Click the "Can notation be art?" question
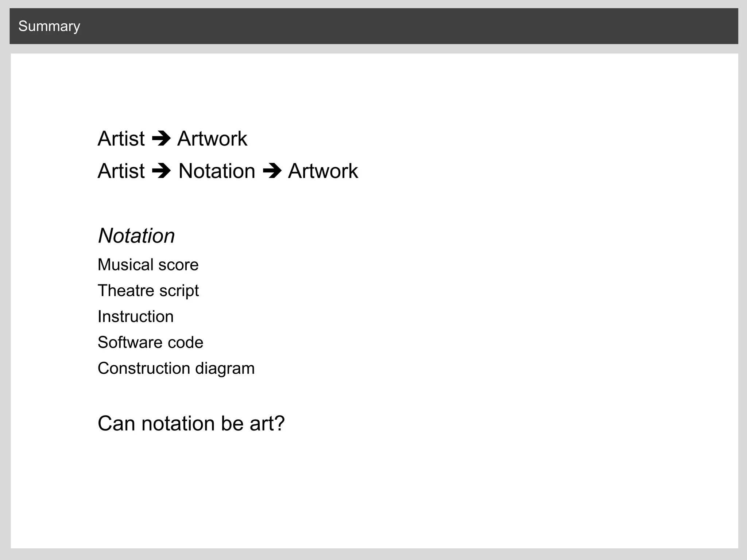This screenshot has width=747, height=560. (191, 423)
